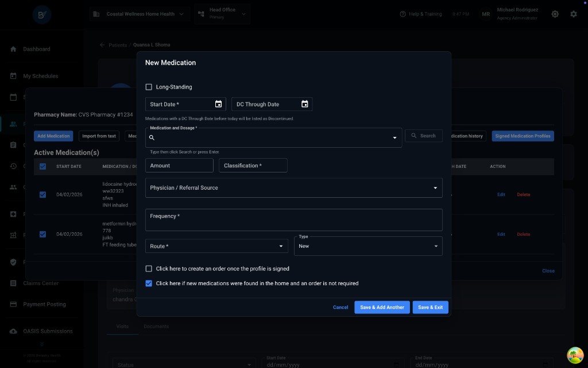Switch to the Documents tab
The image size is (588, 368).
click(x=156, y=327)
